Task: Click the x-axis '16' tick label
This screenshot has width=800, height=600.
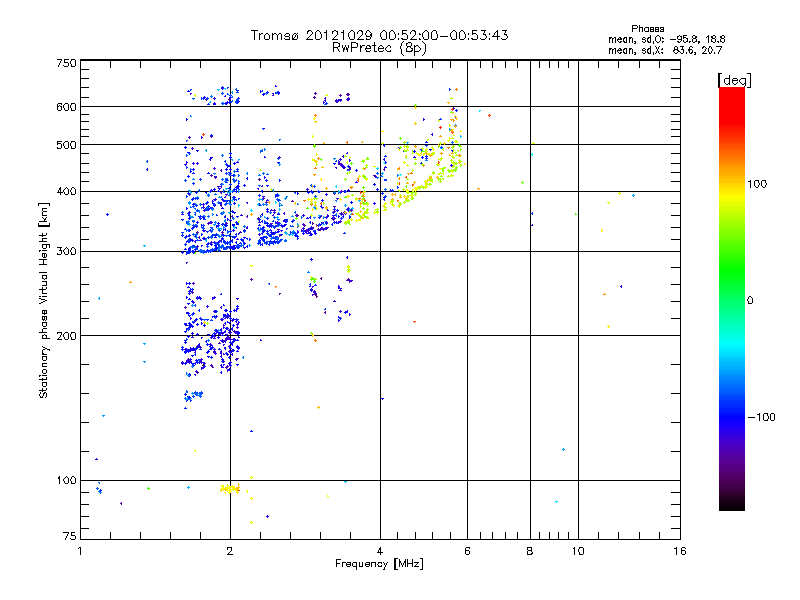Action: click(680, 551)
